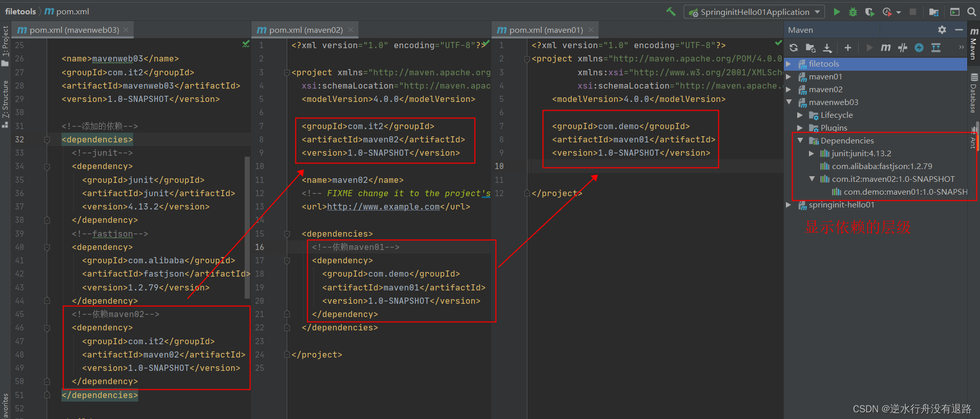Add Maven Projects with the plus icon
Image resolution: width=980 pixels, height=419 pixels.
(x=848, y=48)
